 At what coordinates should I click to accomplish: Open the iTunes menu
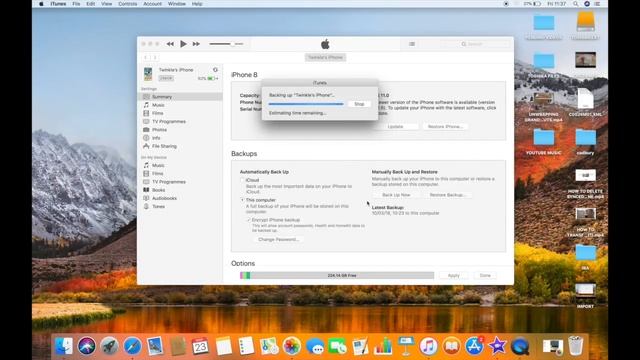[x=58, y=4]
